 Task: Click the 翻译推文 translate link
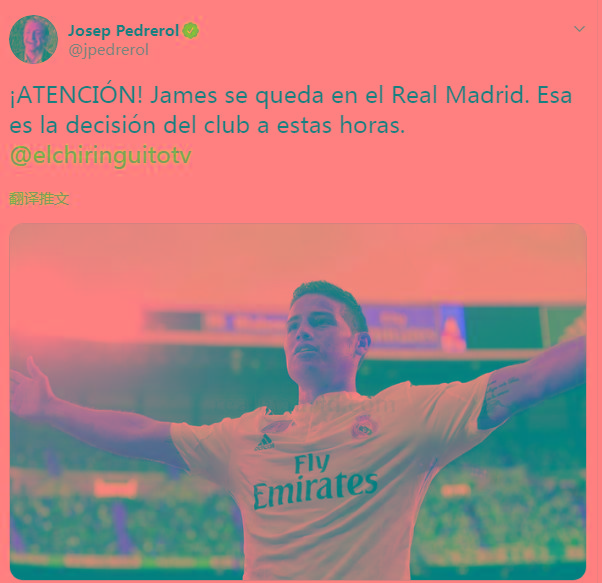[39, 198]
